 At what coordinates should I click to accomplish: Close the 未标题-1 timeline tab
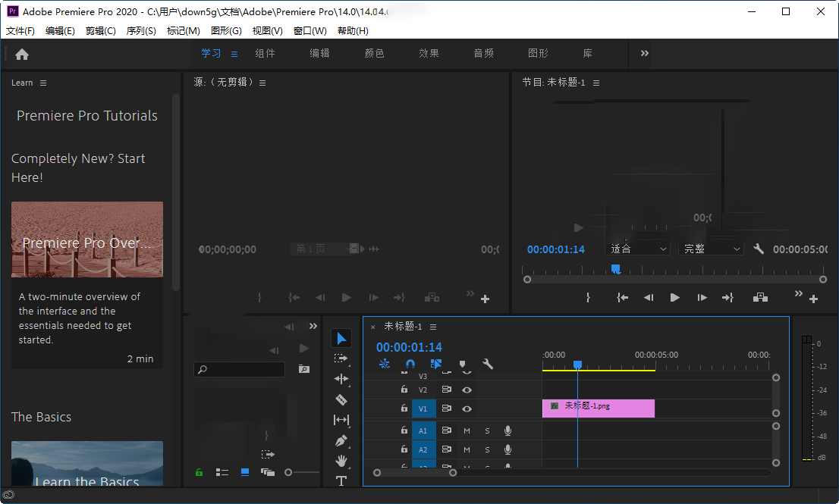373,327
